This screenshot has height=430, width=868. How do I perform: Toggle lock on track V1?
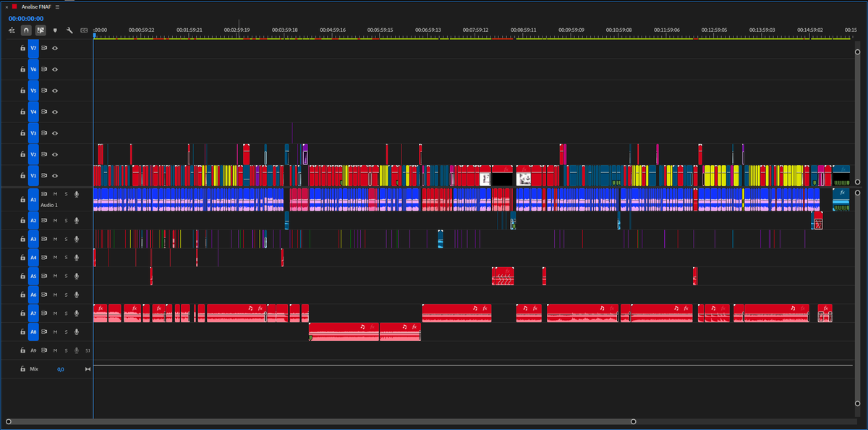point(23,176)
